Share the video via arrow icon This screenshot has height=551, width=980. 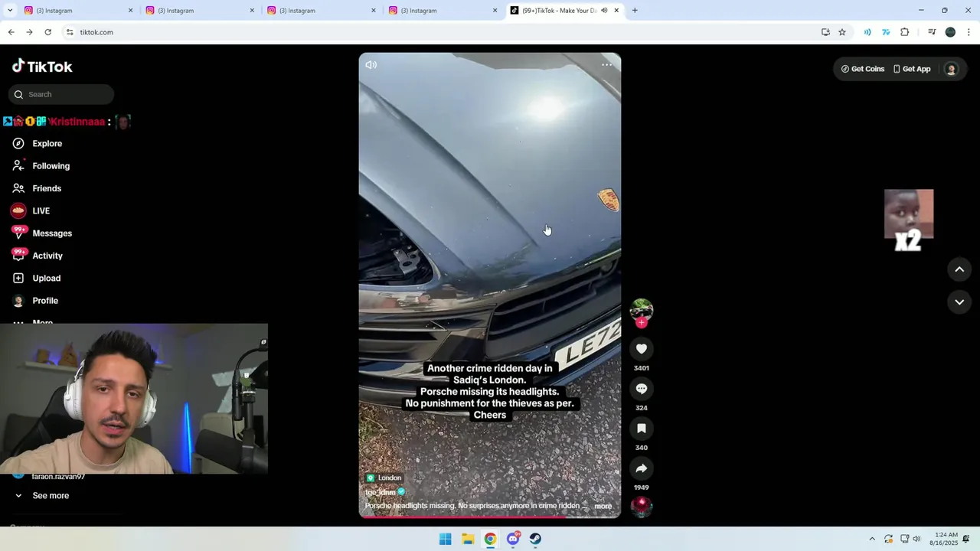click(642, 468)
